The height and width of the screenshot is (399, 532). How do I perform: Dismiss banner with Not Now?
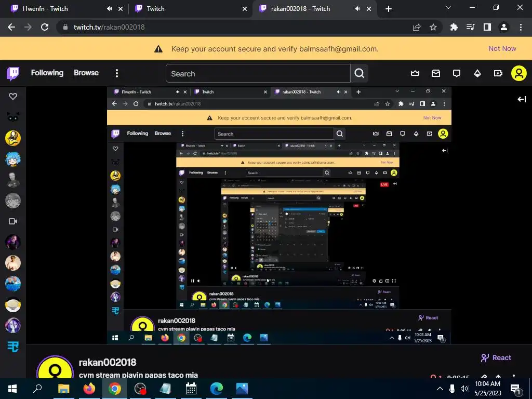[x=502, y=48]
